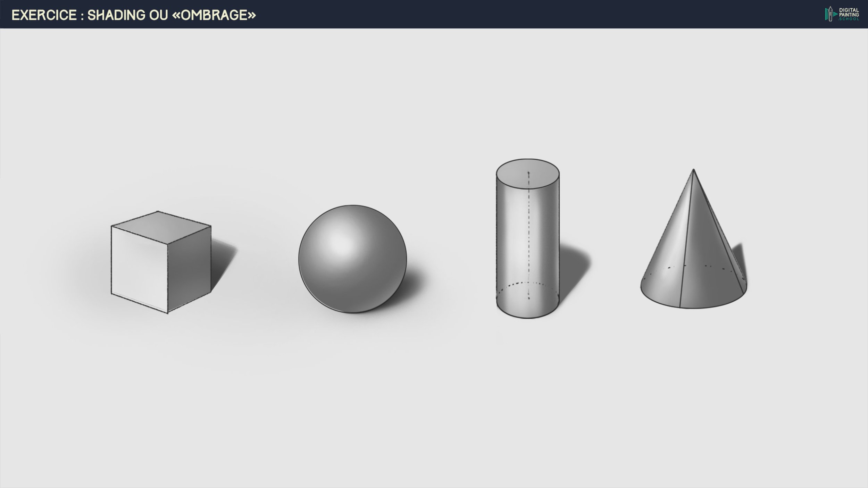Viewport: 868px width, 488px height.
Task: Click the apex tip of the cone
Action: 693,170
